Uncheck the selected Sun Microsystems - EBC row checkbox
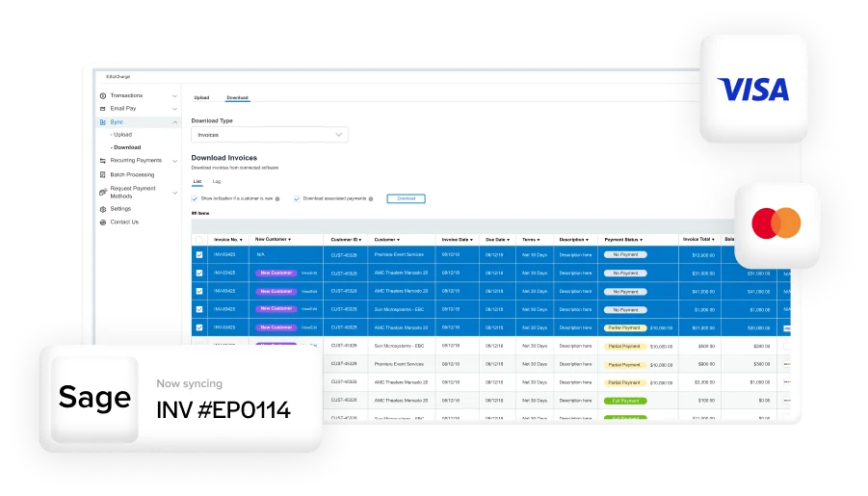Viewport: 868px width, 496px height. point(199,309)
